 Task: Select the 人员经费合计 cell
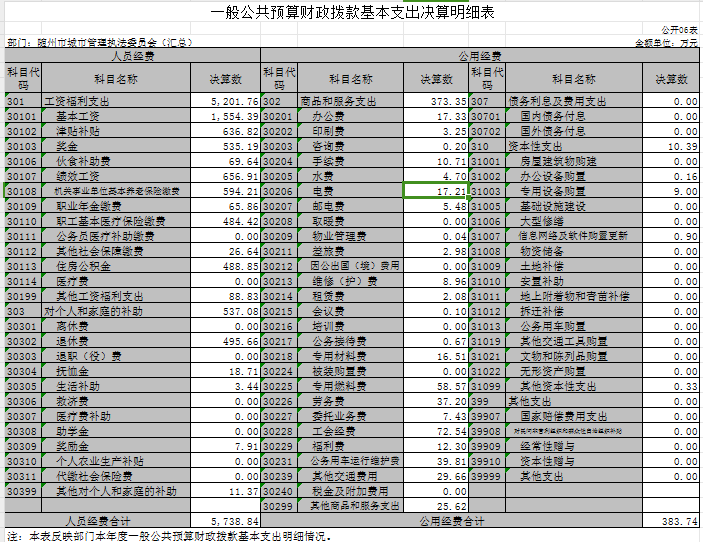coord(98,521)
